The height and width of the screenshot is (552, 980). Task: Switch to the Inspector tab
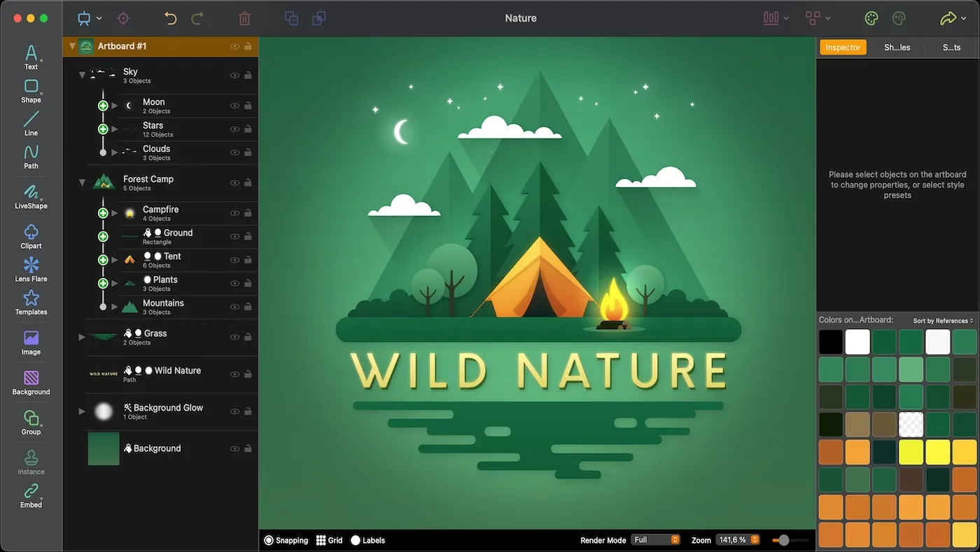click(843, 48)
